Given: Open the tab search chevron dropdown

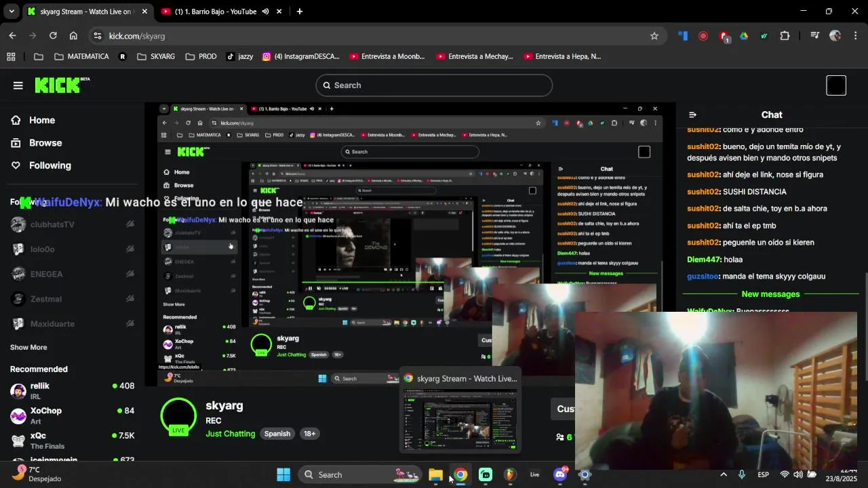Looking at the screenshot, I should (12, 12).
